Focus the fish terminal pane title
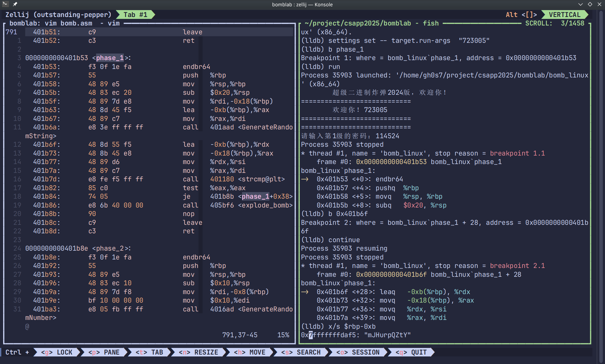605x364 pixels. tap(372, 23)
